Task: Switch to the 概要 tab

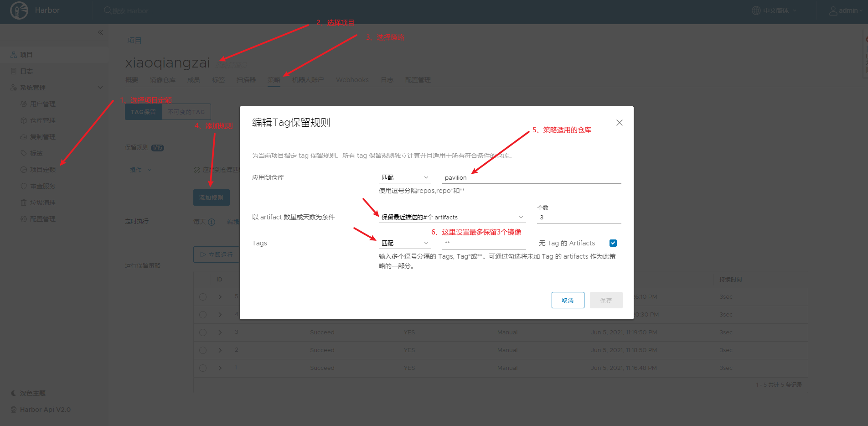Action: 132,80
